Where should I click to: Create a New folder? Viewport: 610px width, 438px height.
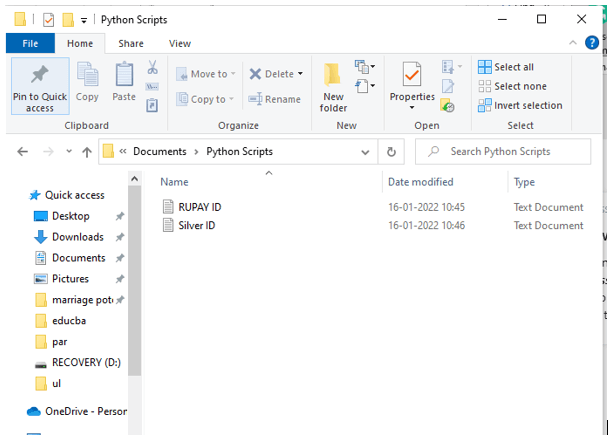click(x=333, y=88)
